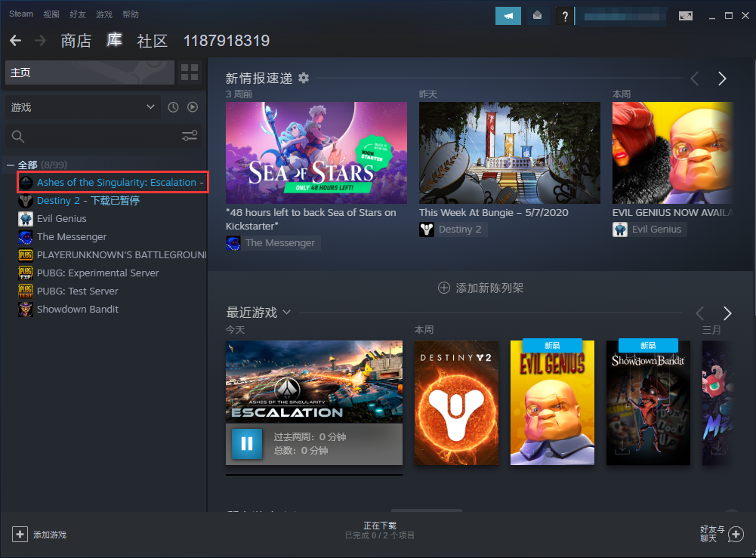
Task: Go back with the left arrow
Action: pyautogui.click(x=15, y=41)
